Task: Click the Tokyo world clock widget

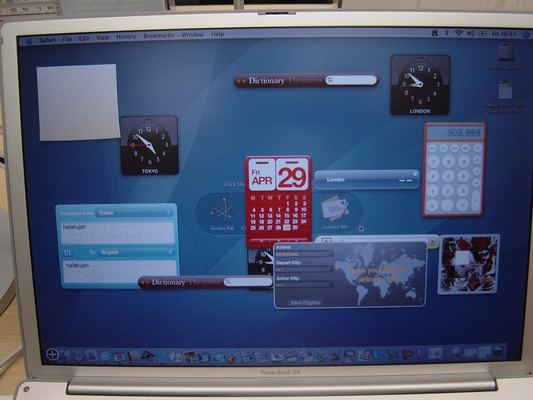Action: [149, 145]
